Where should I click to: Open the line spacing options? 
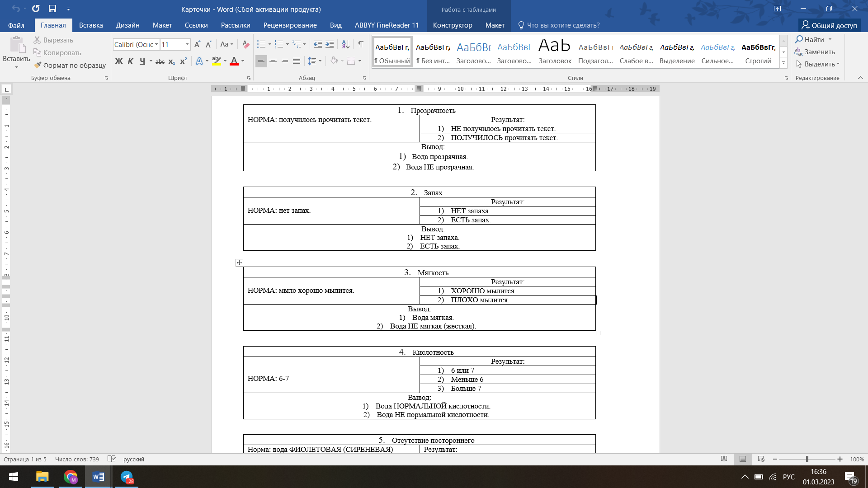click(312, 61)
